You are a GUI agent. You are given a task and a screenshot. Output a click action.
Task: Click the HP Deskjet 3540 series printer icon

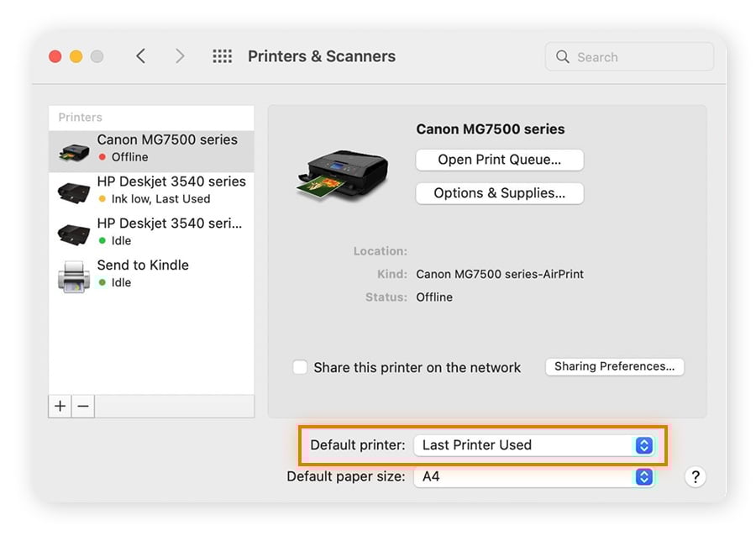[74, 190]
